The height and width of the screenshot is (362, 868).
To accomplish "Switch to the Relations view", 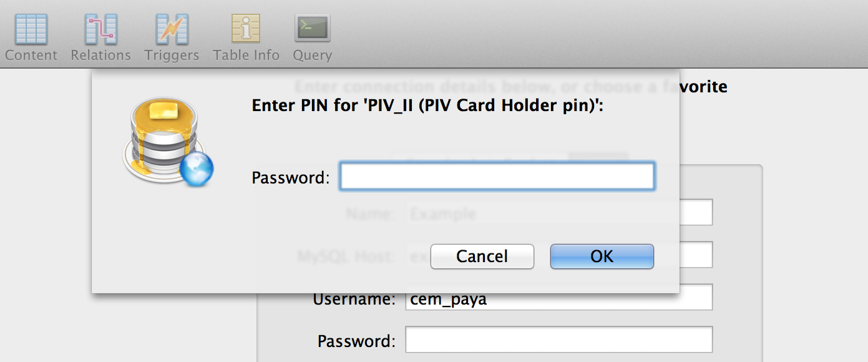I will tap(100, 37).
